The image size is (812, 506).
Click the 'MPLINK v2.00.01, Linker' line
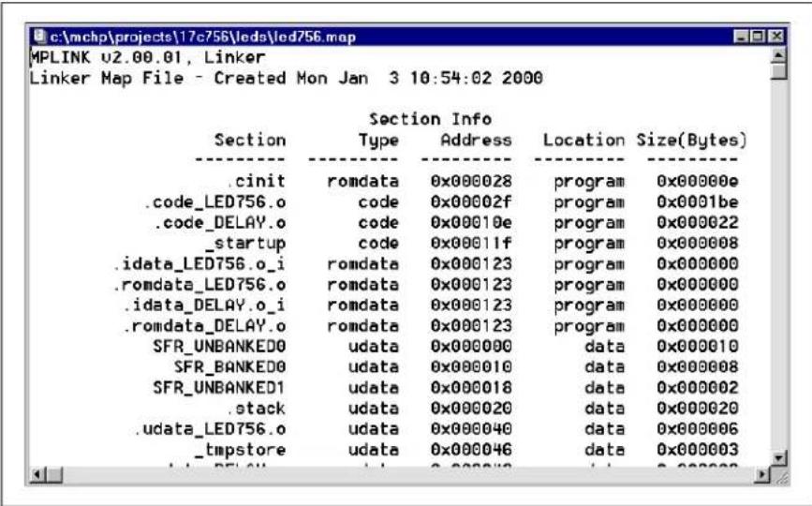coord(148,57)
